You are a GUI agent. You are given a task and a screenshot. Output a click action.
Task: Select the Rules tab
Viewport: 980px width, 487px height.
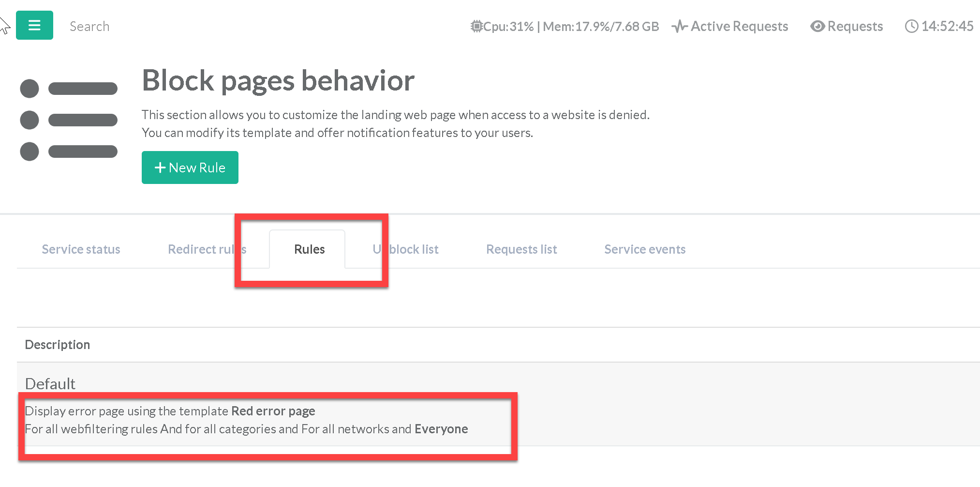(x=309, y=249)
